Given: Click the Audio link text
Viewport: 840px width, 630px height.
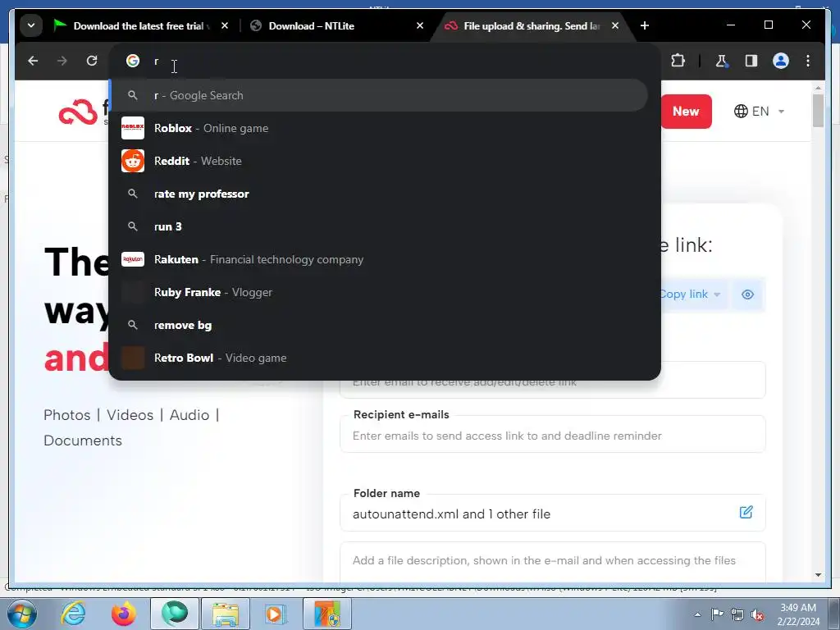Looking at the screenshot, I should (x=189, y=415).
